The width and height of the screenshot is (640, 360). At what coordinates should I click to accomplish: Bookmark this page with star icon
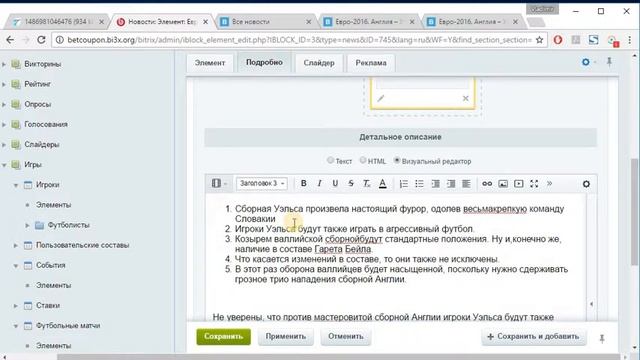pyautogui.click(x=539, y=40)
